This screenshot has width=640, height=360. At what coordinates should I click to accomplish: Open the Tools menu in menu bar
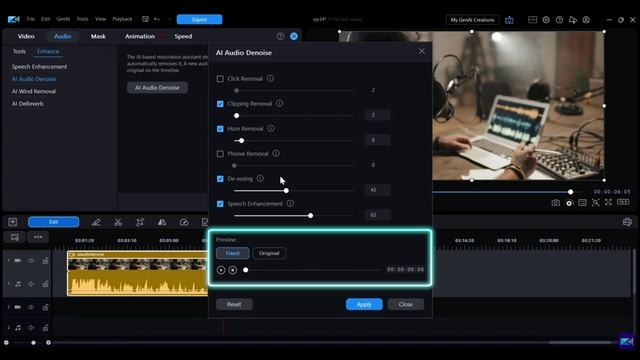click(x=82, y=19)
